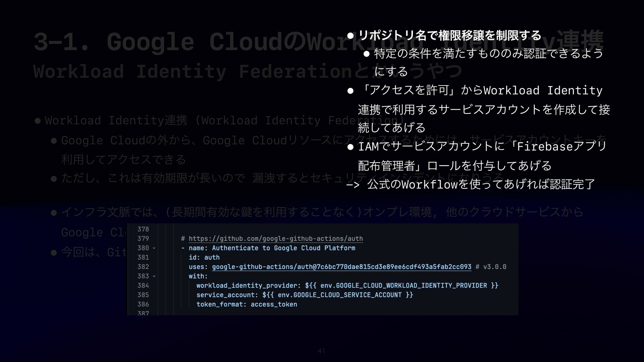
Task: Click line number 382 in the gutter
Action: click(143, 267)
